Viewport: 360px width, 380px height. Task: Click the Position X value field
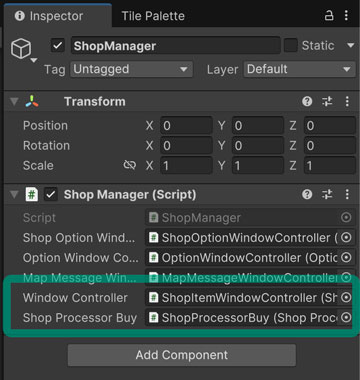pyautogui.click(x=186, y=126)
